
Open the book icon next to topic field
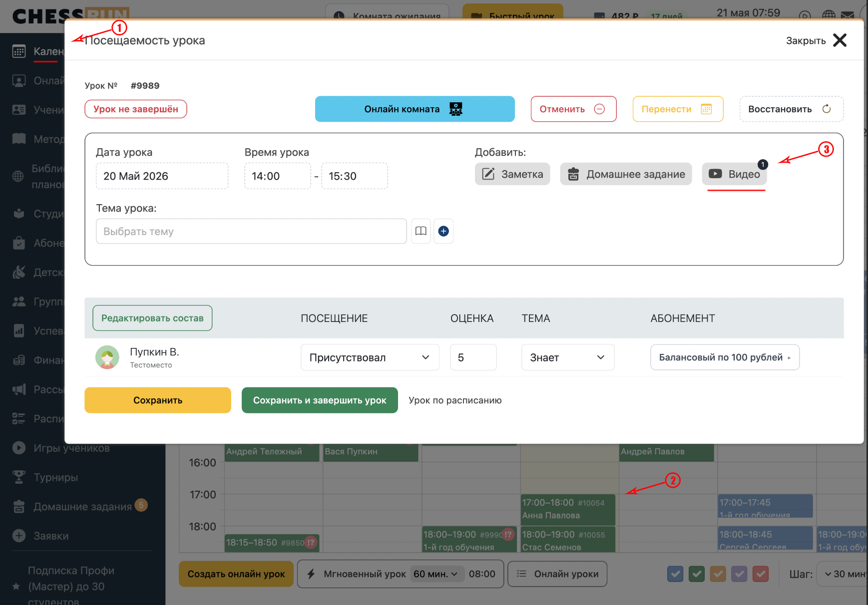tap(421, 231)
